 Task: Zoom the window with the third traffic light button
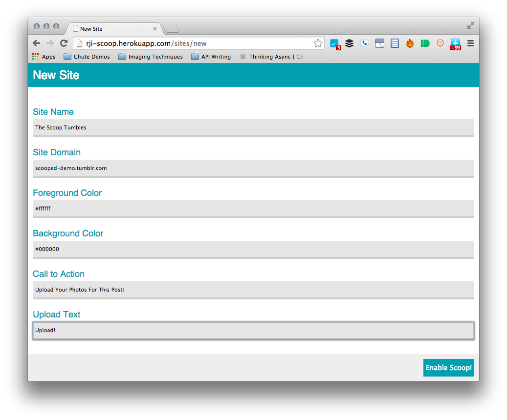point(56,26)
